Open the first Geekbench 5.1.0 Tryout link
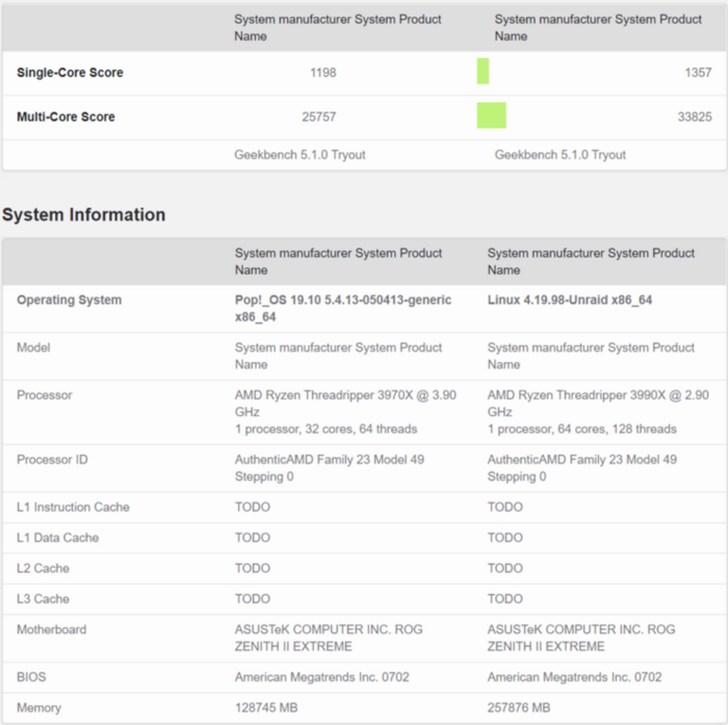This screenshot has width=728, height=725. (x=300, y=155)
